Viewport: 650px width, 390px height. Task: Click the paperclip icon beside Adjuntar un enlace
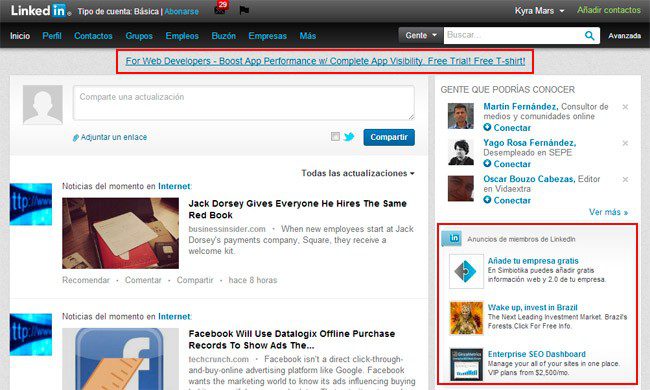pos(75,138)
